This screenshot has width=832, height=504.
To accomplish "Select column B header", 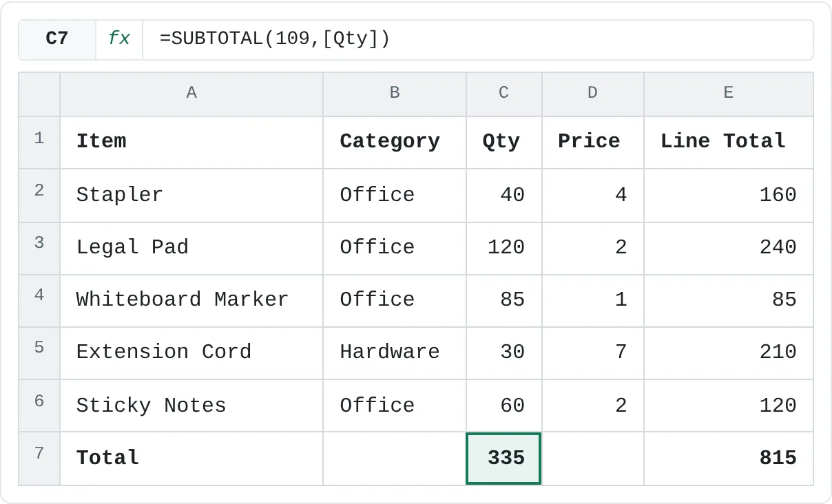I will (x=395, y=94).
